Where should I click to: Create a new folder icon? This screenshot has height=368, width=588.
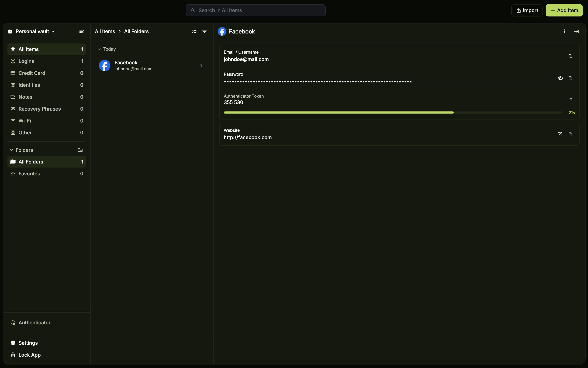pos(80,150)
